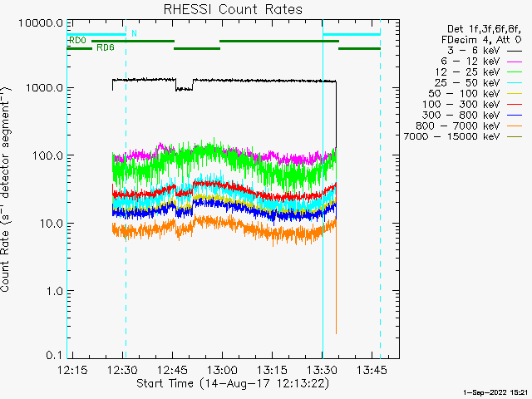Click the 100 - 300 keV legend label
This screenshot has height=399, width=532.
point(461,104)
